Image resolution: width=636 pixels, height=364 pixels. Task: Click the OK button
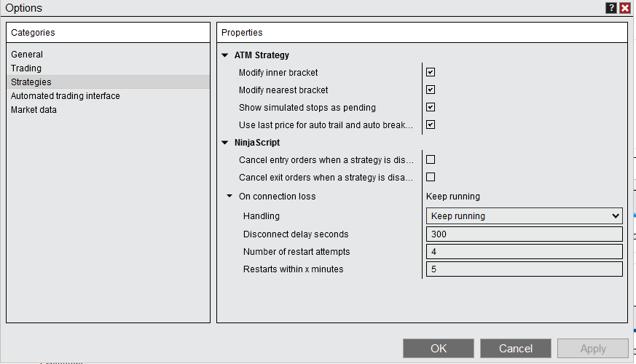[439, 349]
